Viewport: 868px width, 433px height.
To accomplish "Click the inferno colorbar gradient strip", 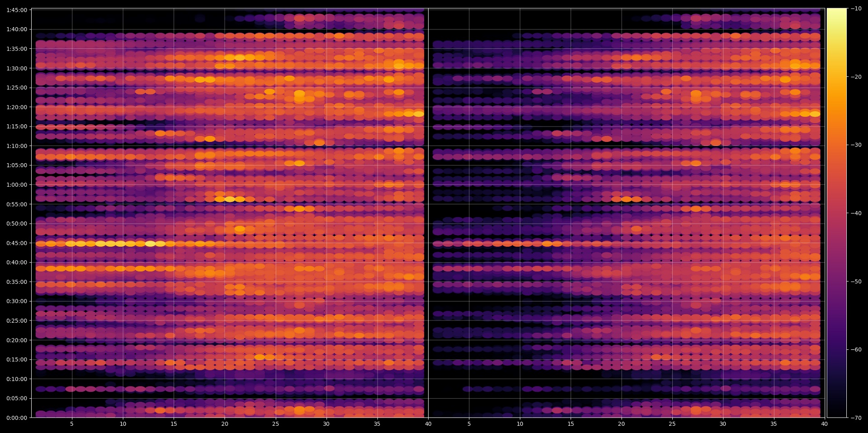I will click(x=837, y=213).
